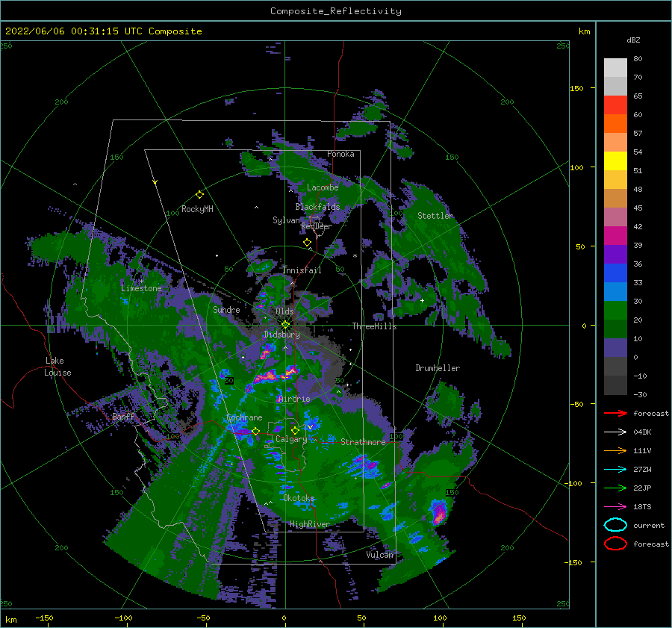Click the Lake Louise label

point(57,367)
